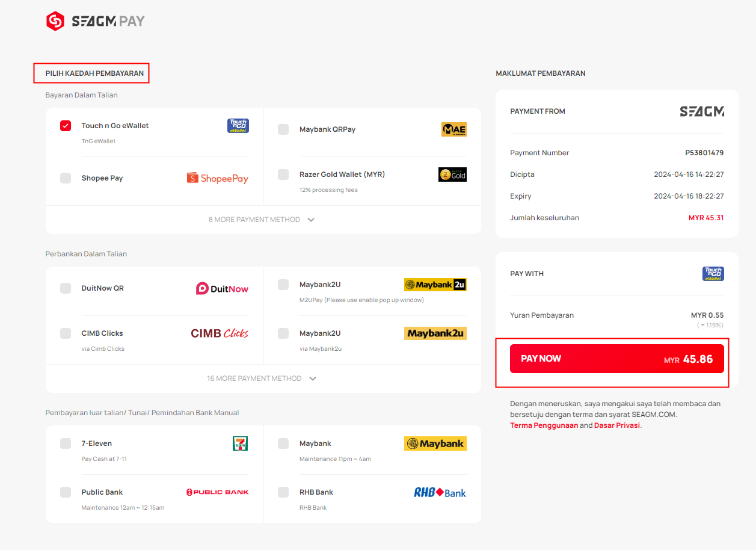Click the 'Pembayaran luar talian/ Tunai' section heading

(142, 413)
